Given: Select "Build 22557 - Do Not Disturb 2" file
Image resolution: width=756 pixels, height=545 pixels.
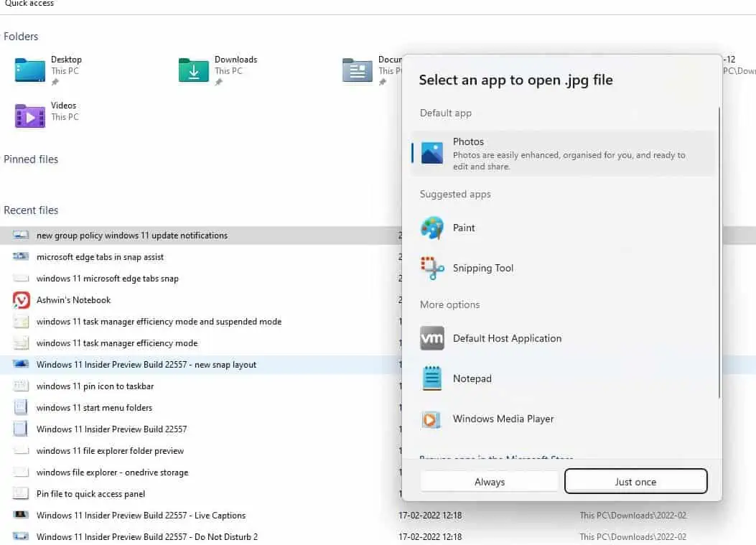Looking at the screenshot, I should pyautogui.click(x=147, y=537).
